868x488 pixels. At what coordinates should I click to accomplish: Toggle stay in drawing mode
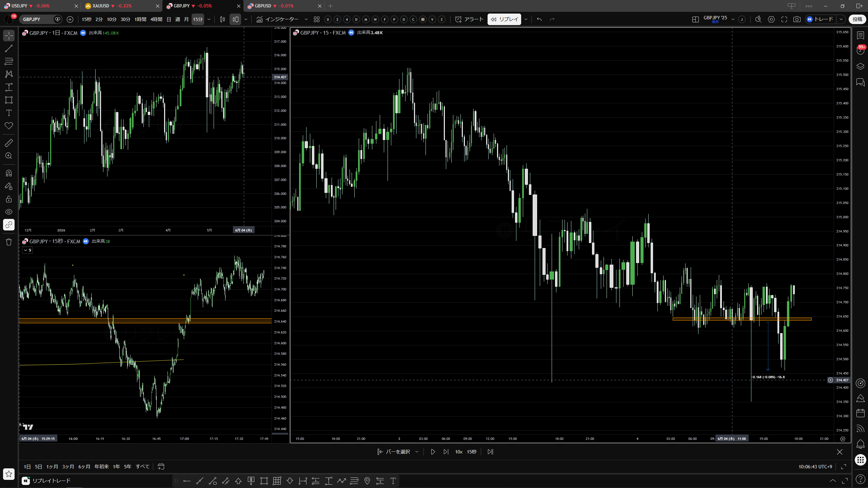[x=9, y=186]
